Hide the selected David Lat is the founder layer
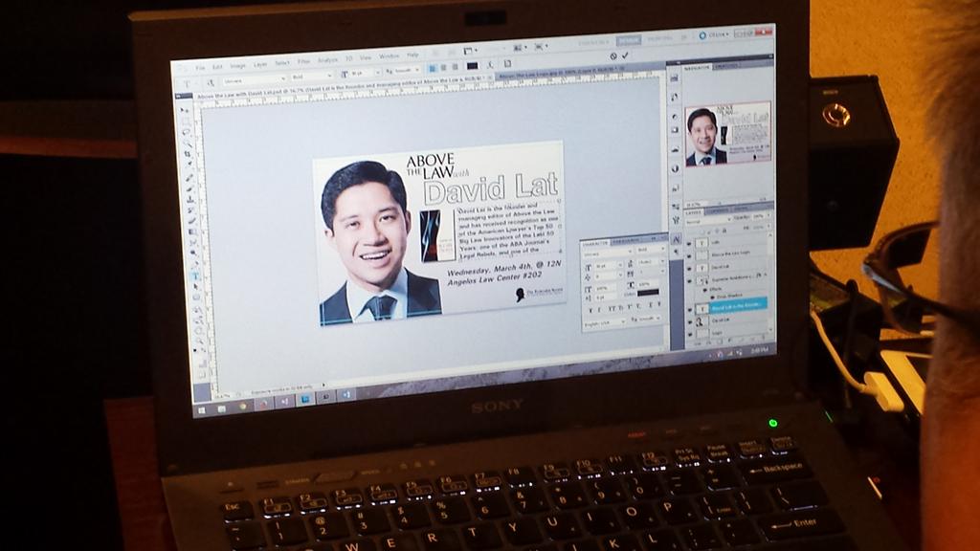980x551 pixels. tap(690, 309)
